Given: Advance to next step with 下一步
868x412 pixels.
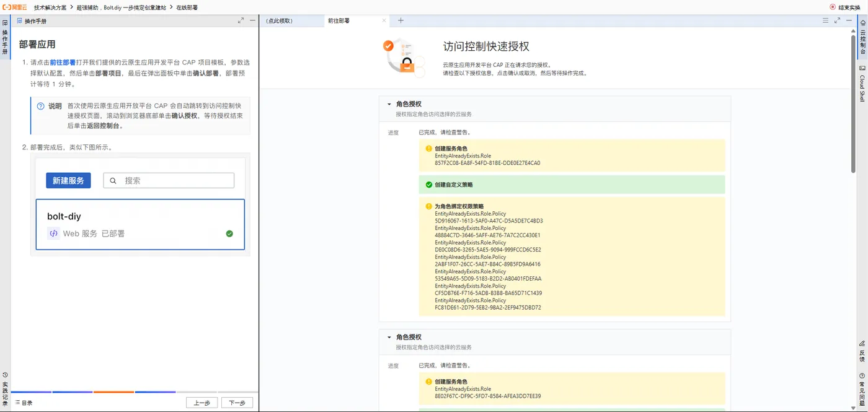Looking at the screenshot, I should click(x=237, y=403).
